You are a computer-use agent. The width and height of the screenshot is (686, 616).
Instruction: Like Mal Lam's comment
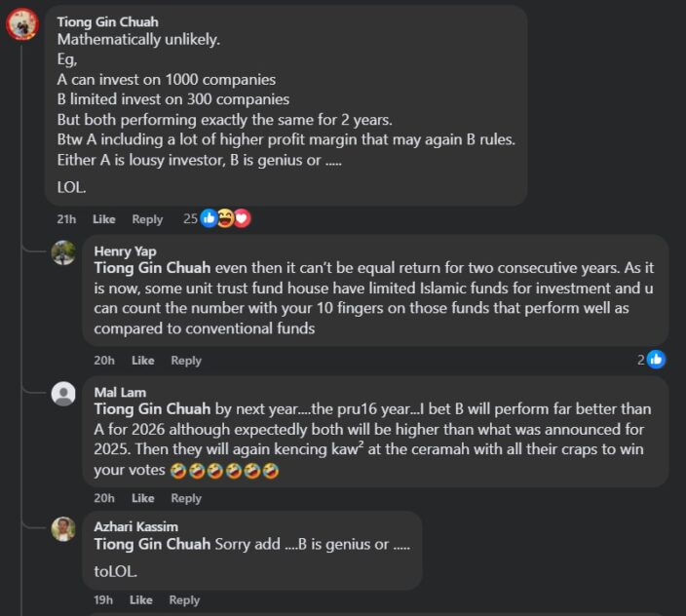(143, 498)
